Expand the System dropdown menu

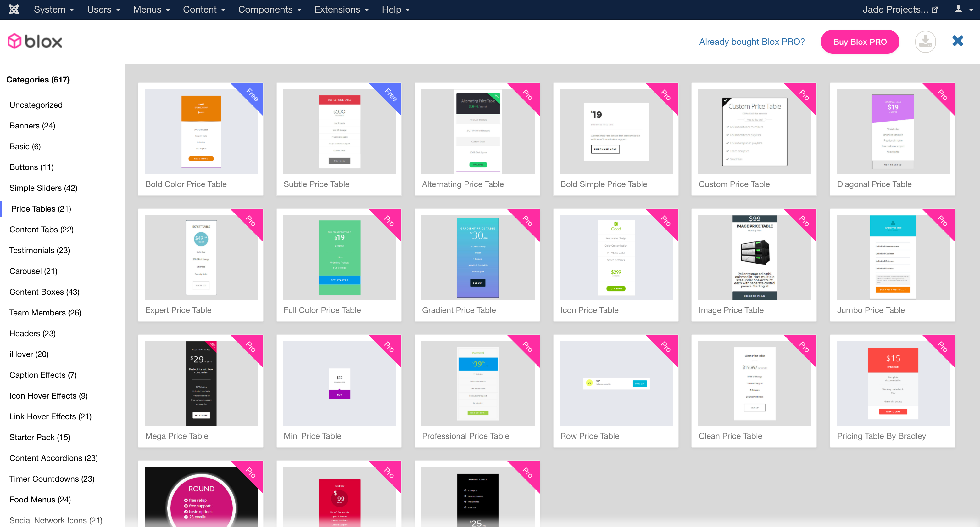click(x=54, y=9)
